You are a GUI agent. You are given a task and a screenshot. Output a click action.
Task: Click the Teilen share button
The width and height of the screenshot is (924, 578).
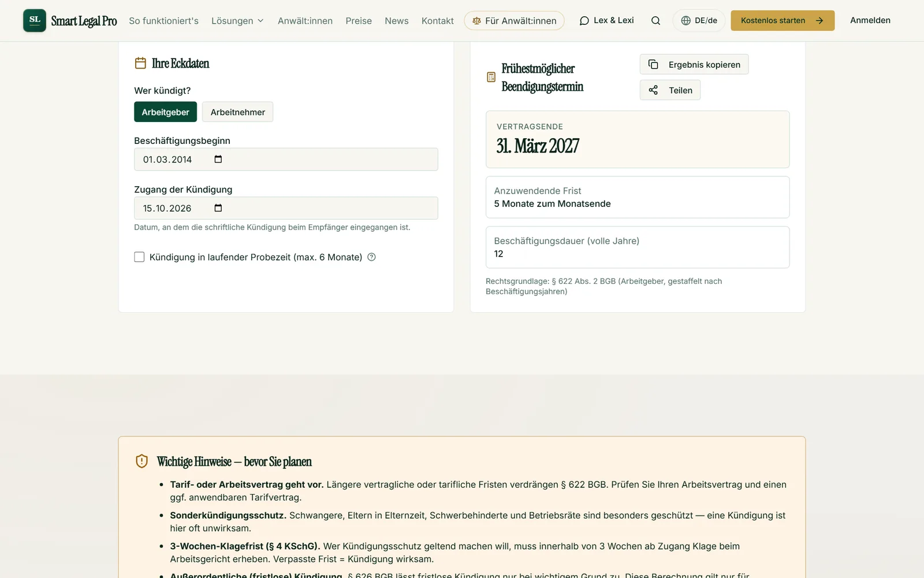670,90
